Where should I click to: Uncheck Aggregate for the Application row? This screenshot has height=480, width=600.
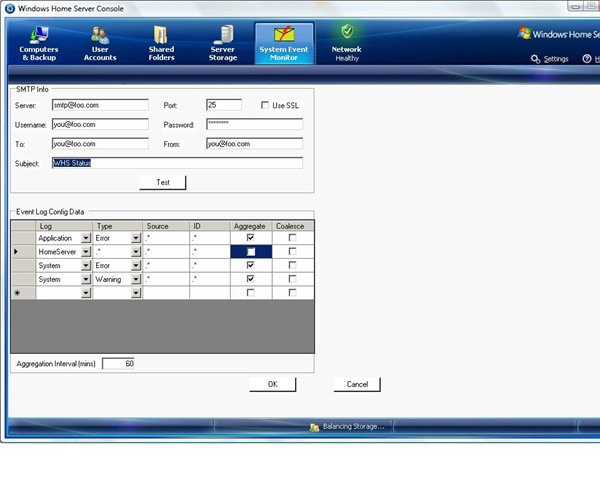point(251,238)
